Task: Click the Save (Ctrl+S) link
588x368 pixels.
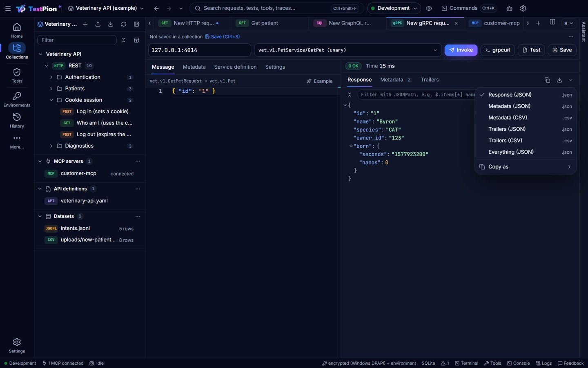Action: coord(222,36)
